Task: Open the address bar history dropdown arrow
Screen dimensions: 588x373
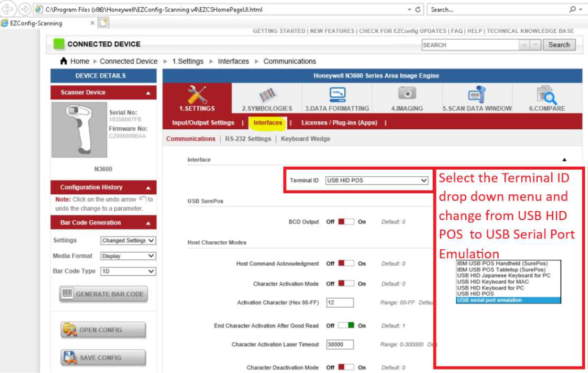Action: [409, 10]
